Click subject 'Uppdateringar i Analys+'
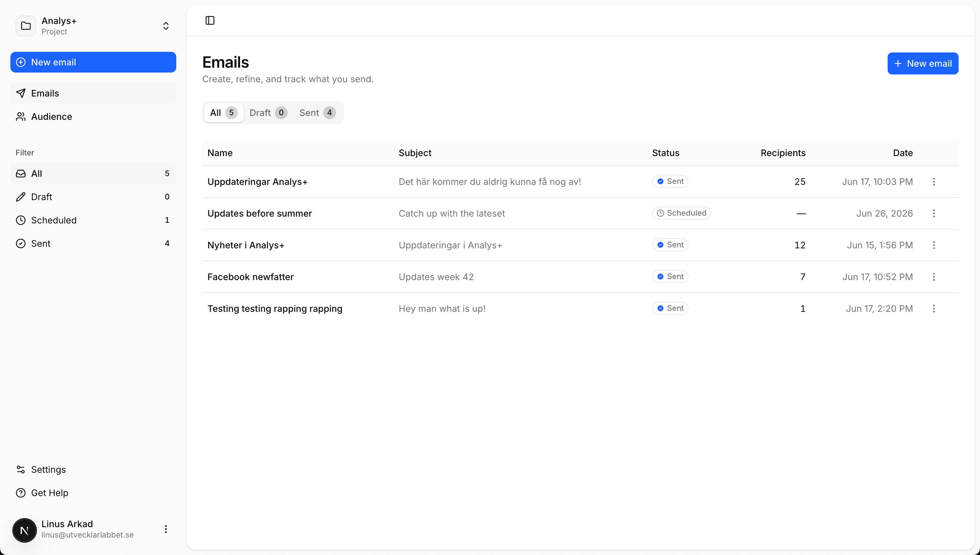Viewport: 980px width, 555px height. pyautogui.click(x=450, y=245)
